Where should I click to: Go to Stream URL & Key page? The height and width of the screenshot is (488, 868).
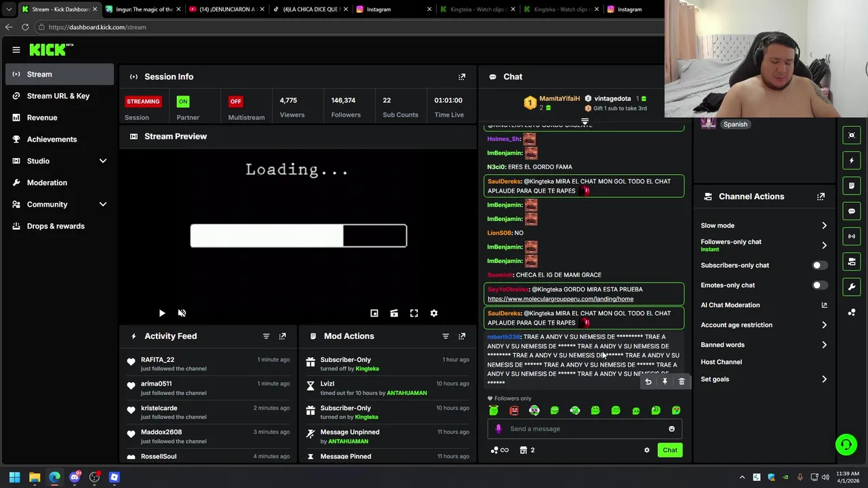click(x=60, y=96)
